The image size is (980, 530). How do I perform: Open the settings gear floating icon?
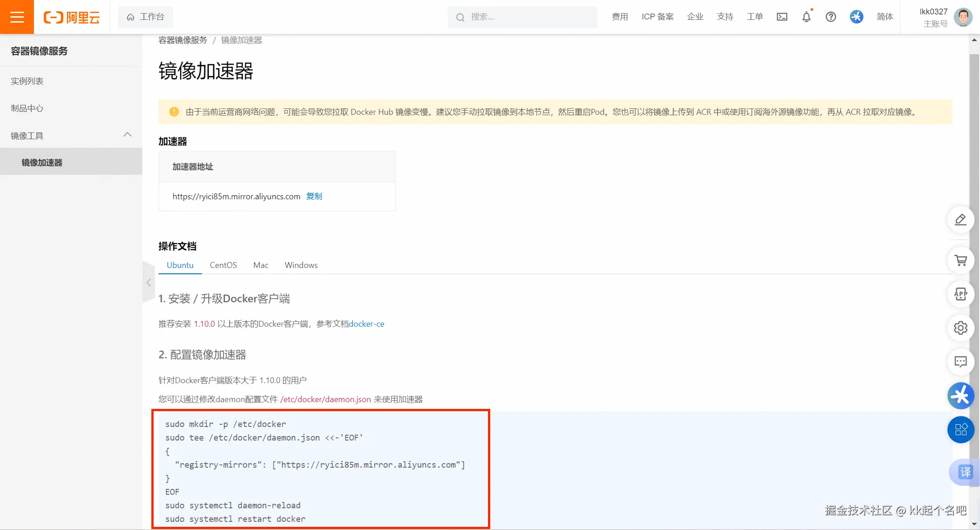coord(961,328)
